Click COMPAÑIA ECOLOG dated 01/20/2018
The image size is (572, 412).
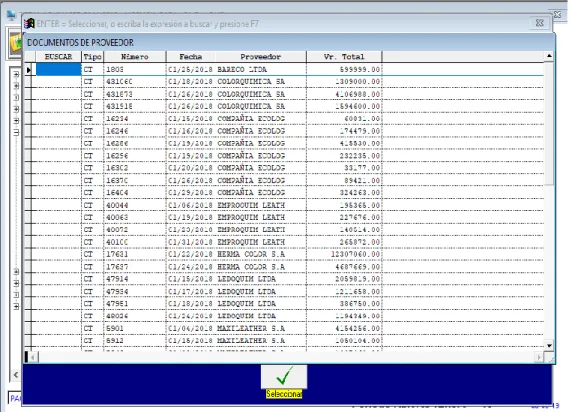[x=251, y=168]
